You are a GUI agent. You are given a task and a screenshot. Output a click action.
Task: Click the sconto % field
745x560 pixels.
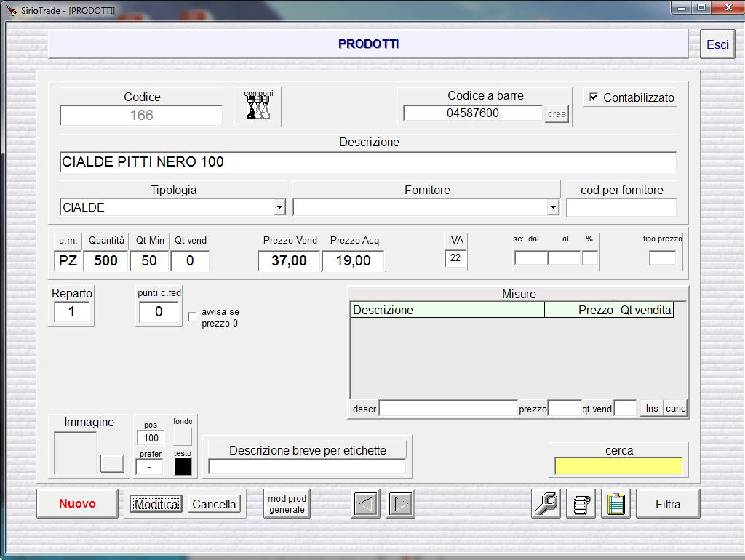pyautogui.click(x=590, y=258)
